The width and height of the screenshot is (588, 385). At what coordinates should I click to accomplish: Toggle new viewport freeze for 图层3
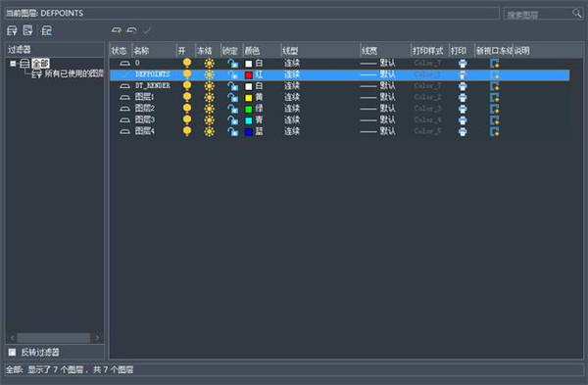point(495,120)
